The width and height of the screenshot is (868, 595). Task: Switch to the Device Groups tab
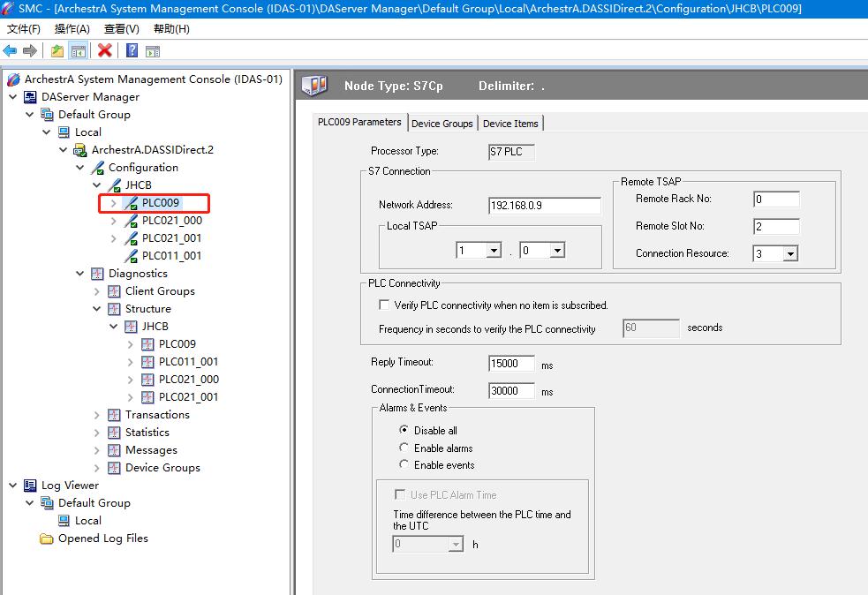point(442,124)
